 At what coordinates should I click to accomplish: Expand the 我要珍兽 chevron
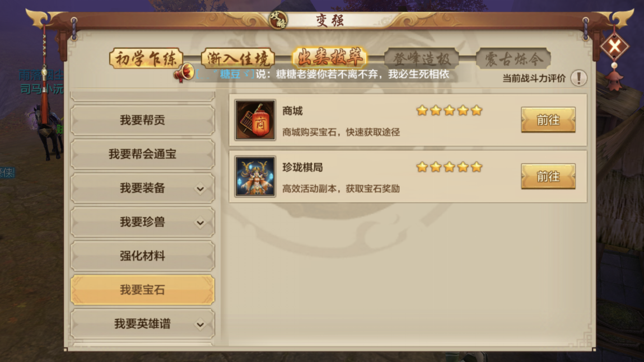200,223
